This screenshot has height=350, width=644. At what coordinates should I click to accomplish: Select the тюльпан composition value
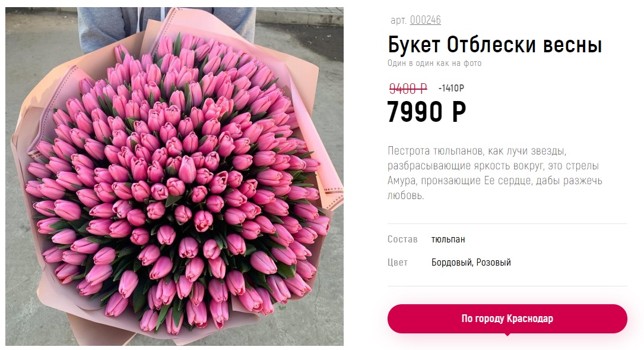pyautogui.click(x=448, y=239)
